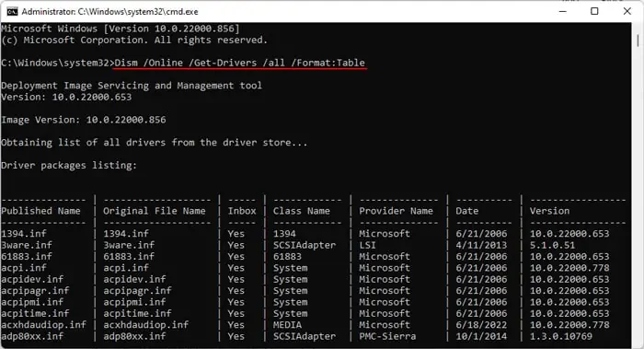
Task: Click the LSI provider name entry
Action: pyautogui.click(x=367, y=245)
